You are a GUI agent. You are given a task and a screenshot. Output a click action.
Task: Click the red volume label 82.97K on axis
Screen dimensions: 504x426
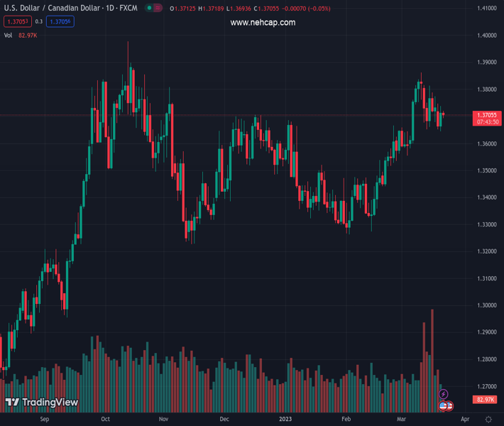pyautogui.click(x=486, y=400)
